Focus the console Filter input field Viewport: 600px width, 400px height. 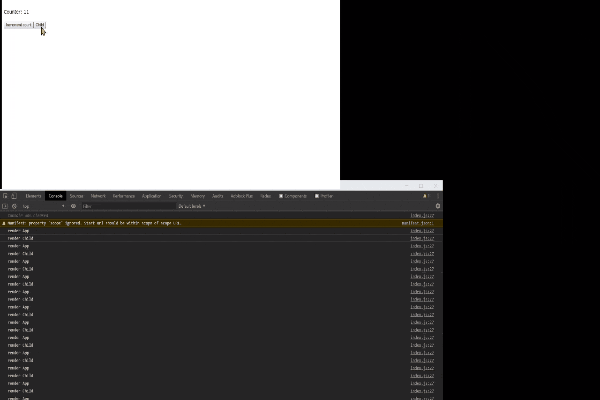[x=128, y=206]
